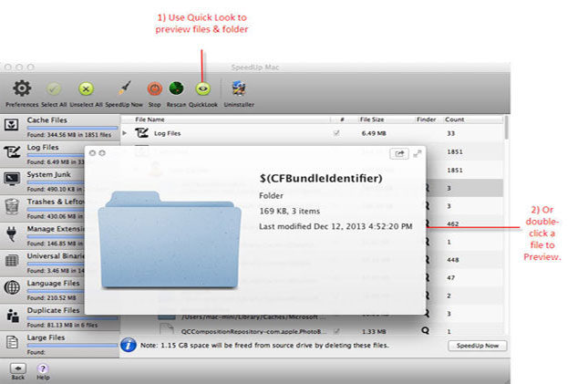Toggle the QCCompositionRepository row checkbox
588x384 pixels.
coord(337,331)
